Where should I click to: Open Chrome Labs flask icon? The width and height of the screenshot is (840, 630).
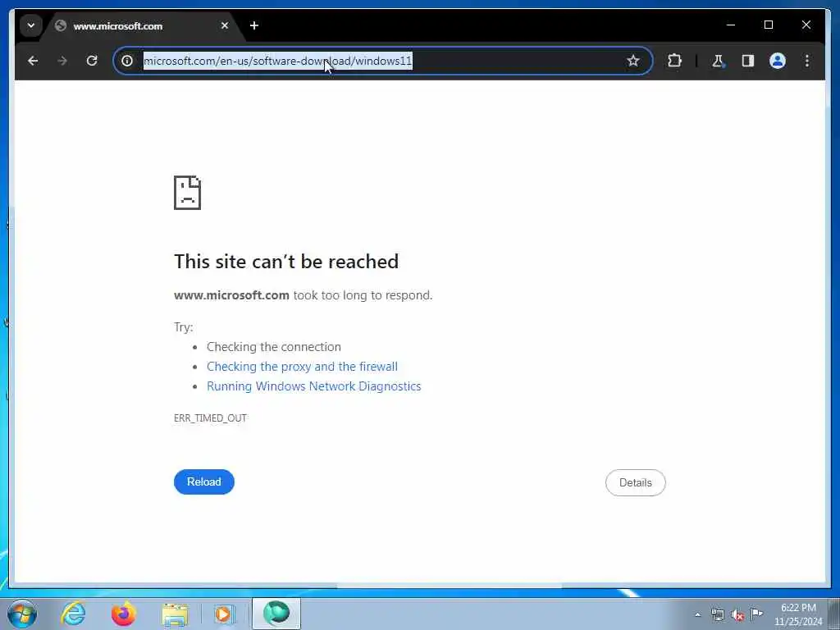[718, 61]
